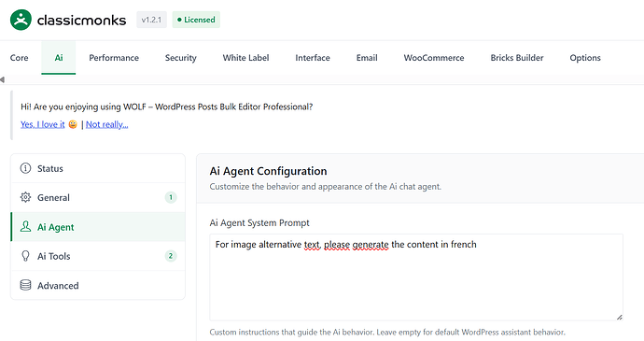Click the 'Ai Agent System Prompt' label
The width and height of the screenshot is (644, 341).
tap(259, 223)
